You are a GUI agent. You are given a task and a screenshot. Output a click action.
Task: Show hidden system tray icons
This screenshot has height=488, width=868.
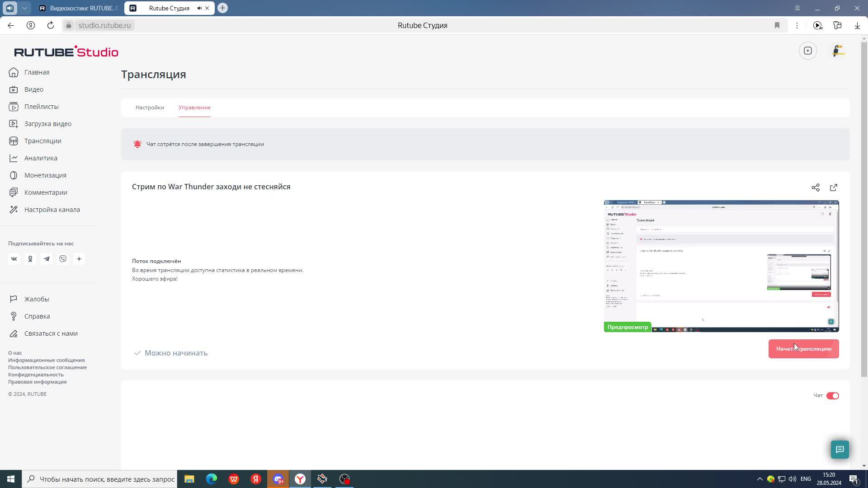(759, 479)
